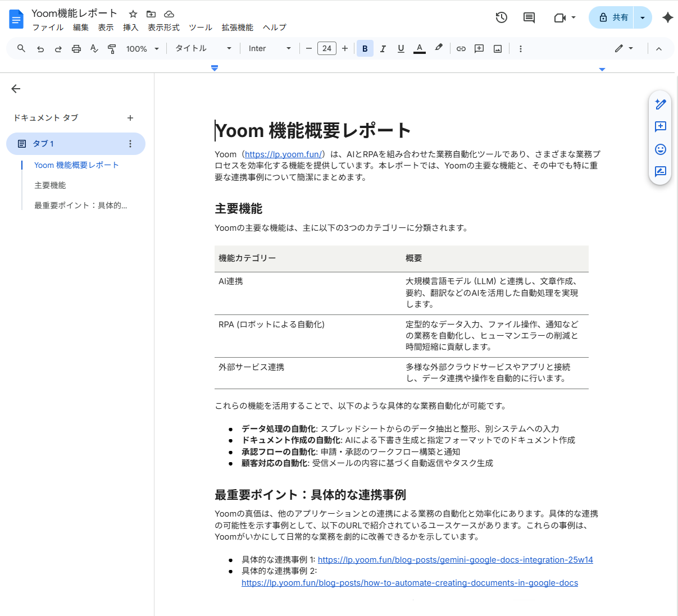This screenshot has width=678, height=616.
Task: Open the 拡張機能 menu
Action: (x=237, y=28)
